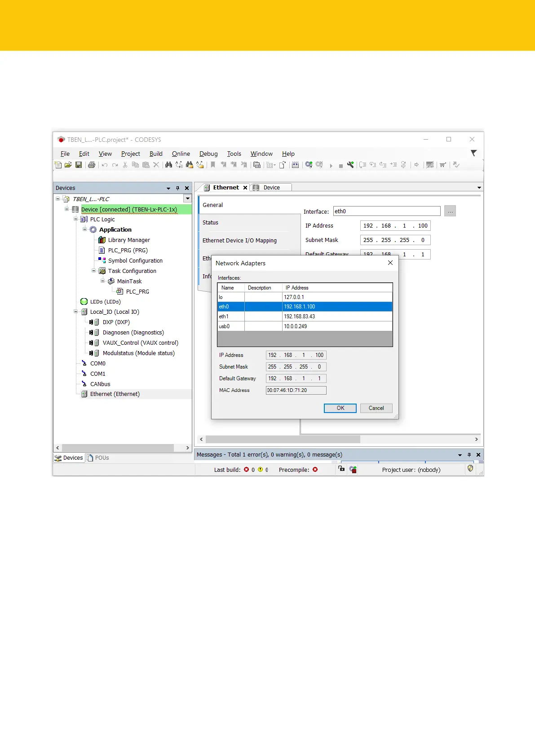
Task: Open the Online menu
Action: coord(181,154)
